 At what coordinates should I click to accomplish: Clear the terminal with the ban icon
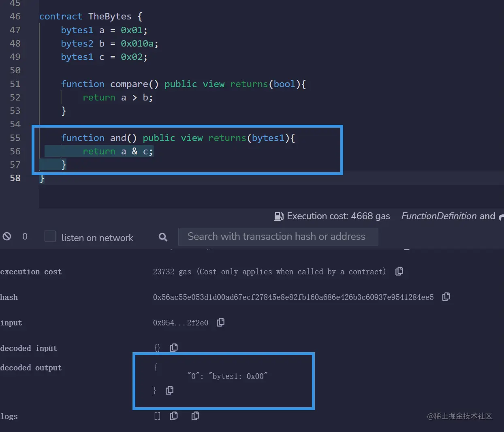pos(7,236)
